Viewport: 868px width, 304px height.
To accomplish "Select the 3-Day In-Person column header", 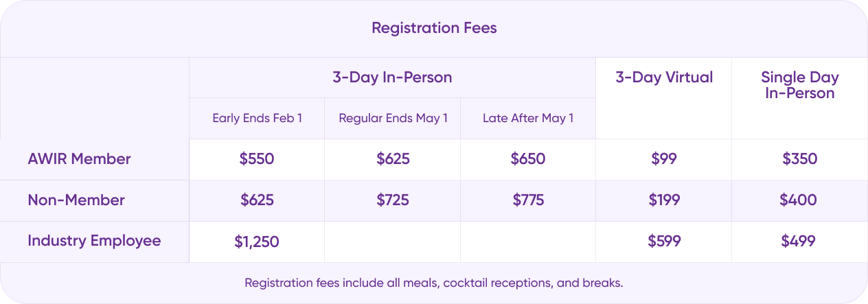I will click(x=392, y=78).
